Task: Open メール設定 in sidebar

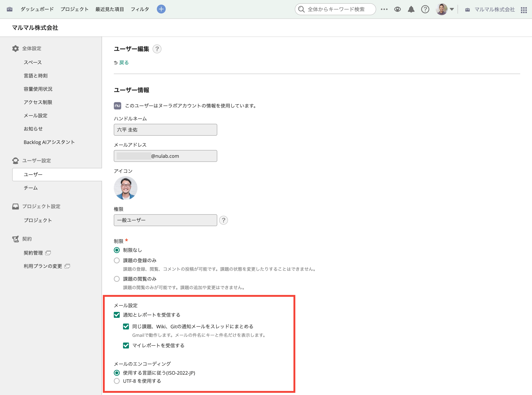Action: [x=36, y=115]
